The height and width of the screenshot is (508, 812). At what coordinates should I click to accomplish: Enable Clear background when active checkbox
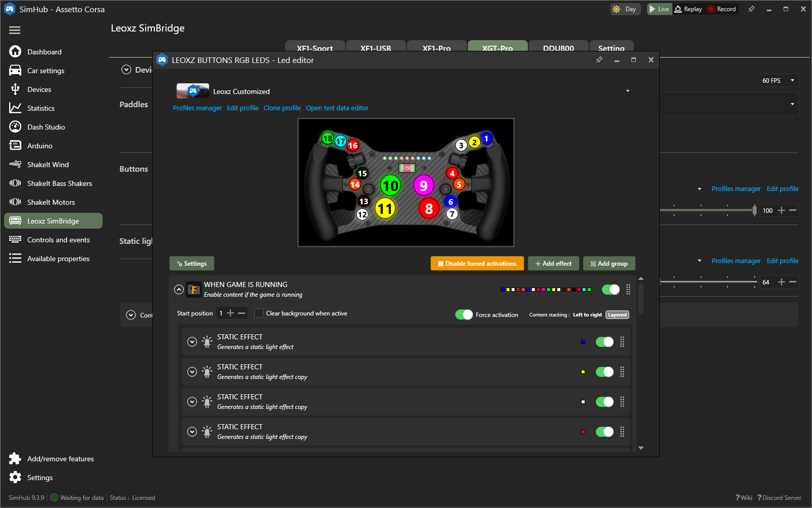(259, 313)
